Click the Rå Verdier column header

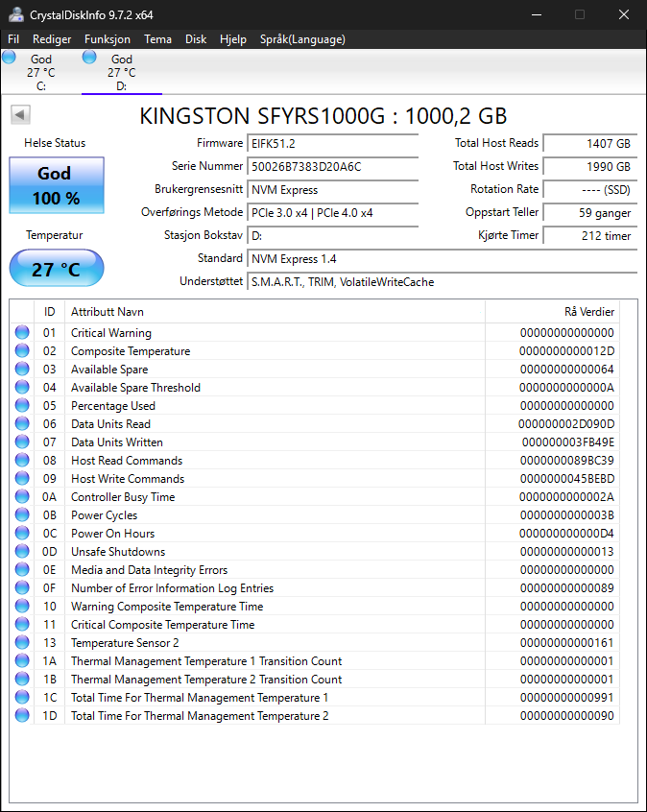[x=552, y=312]
